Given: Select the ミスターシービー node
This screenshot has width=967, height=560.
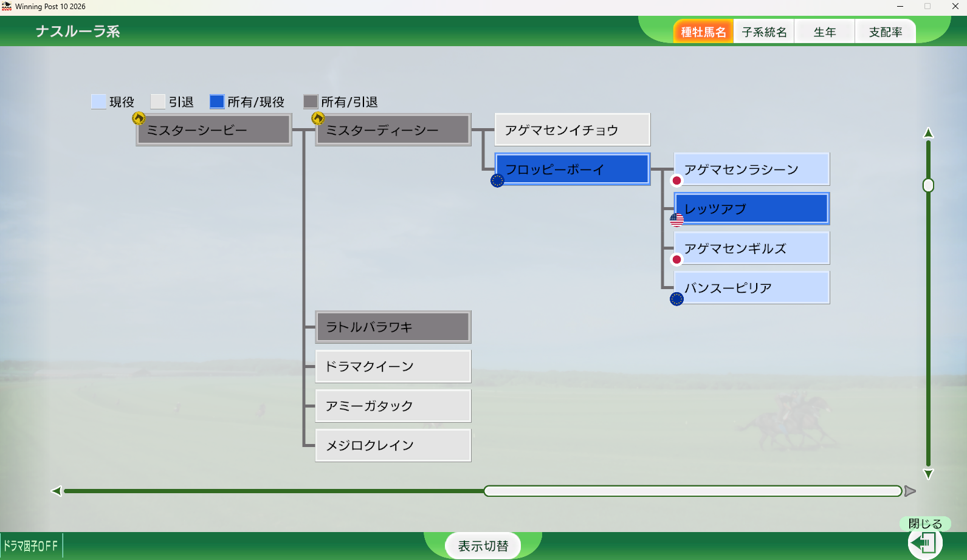Looking at the screenshot, I should [214, 129].
